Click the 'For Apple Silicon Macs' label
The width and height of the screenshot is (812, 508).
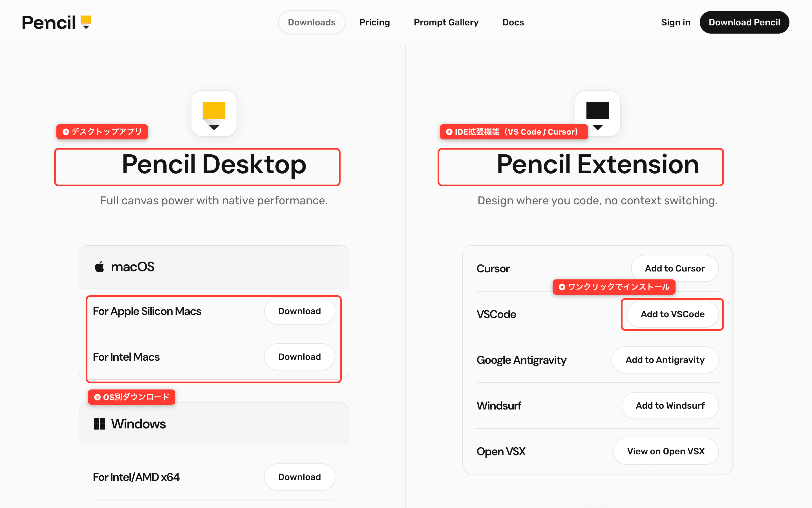(x=147, y=311)
